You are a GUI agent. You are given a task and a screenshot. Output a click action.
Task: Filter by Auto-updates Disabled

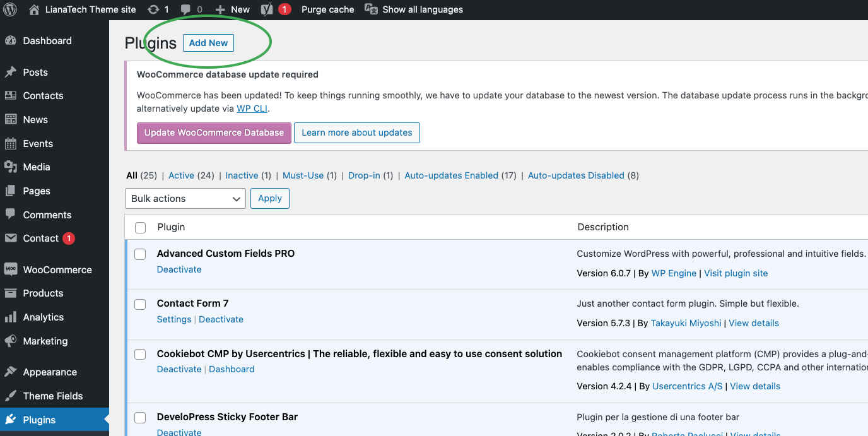(576, 175)
